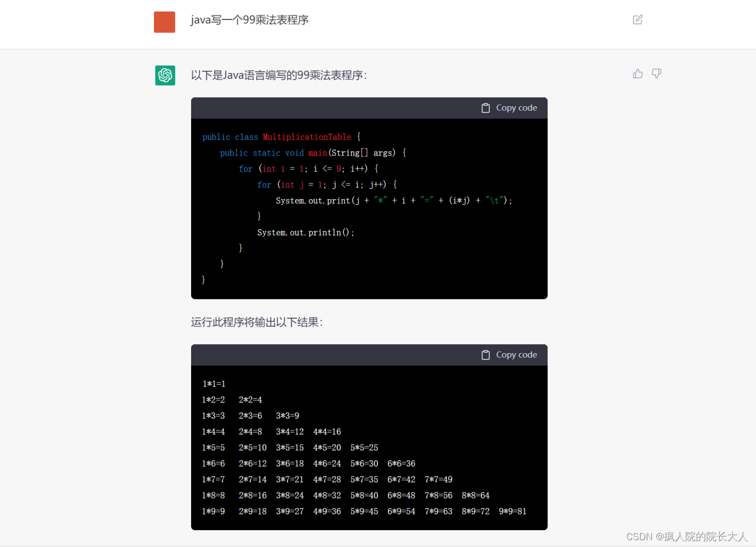The width and height of the screenshot is (756, 547).
Task: Click the outer for loop line with i <= 9
Action: (x=309, y=169)
